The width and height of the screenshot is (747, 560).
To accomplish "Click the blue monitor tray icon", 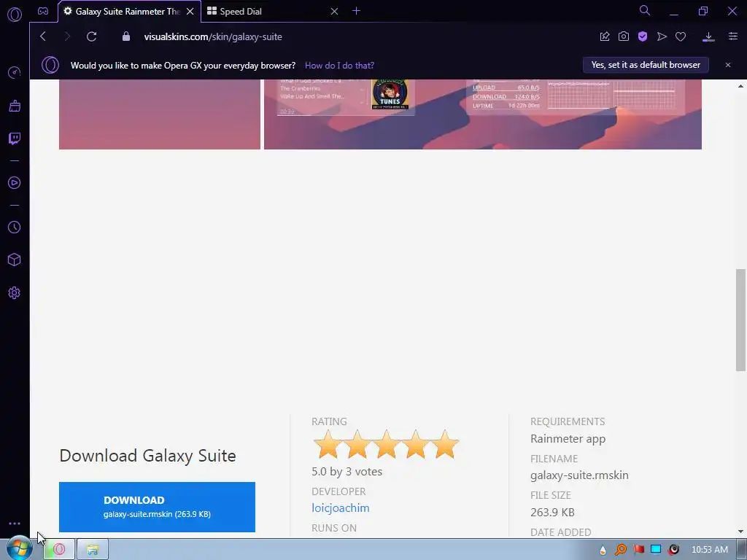I will (656, 550).
